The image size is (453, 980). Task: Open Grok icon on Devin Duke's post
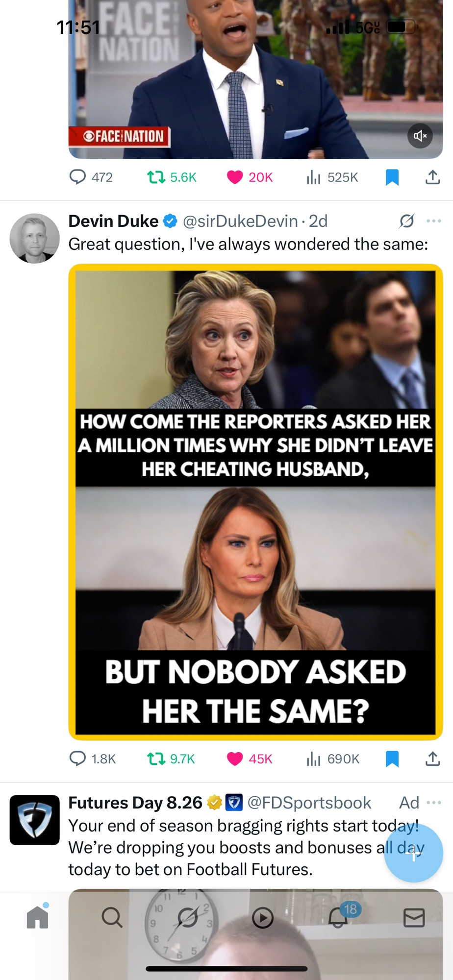click(x=406, y=221)
